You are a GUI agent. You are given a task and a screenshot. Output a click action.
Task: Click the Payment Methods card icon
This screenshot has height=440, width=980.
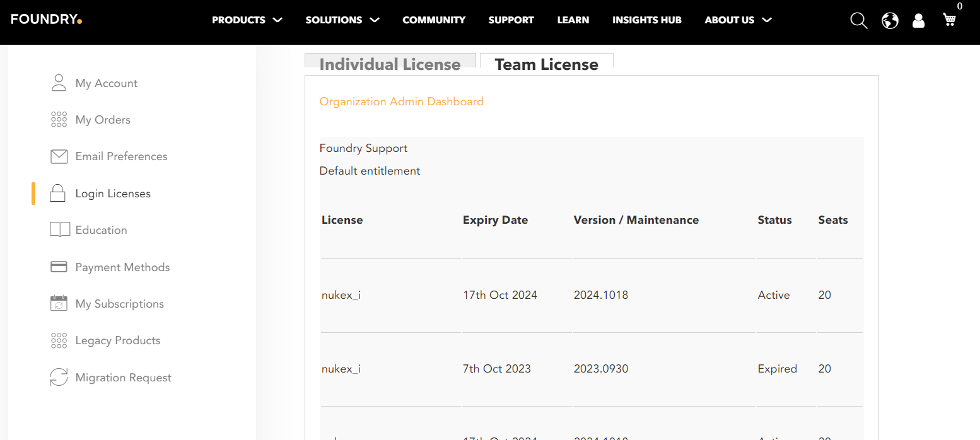[59, 267]
